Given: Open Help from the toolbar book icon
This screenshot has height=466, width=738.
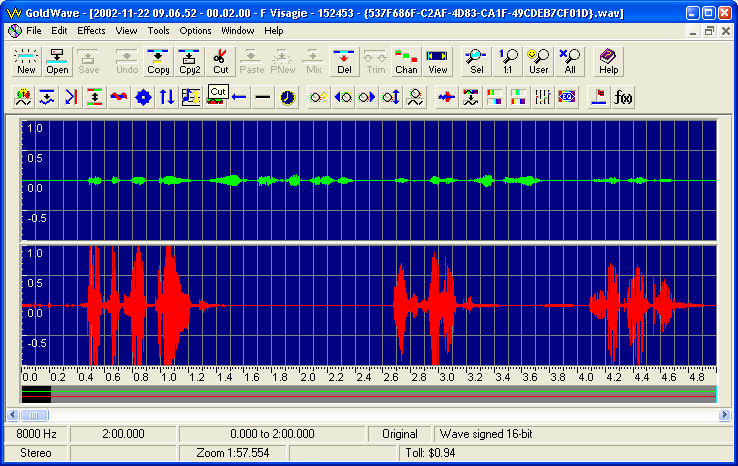Looking at the screenshot, I should [608, 61].
